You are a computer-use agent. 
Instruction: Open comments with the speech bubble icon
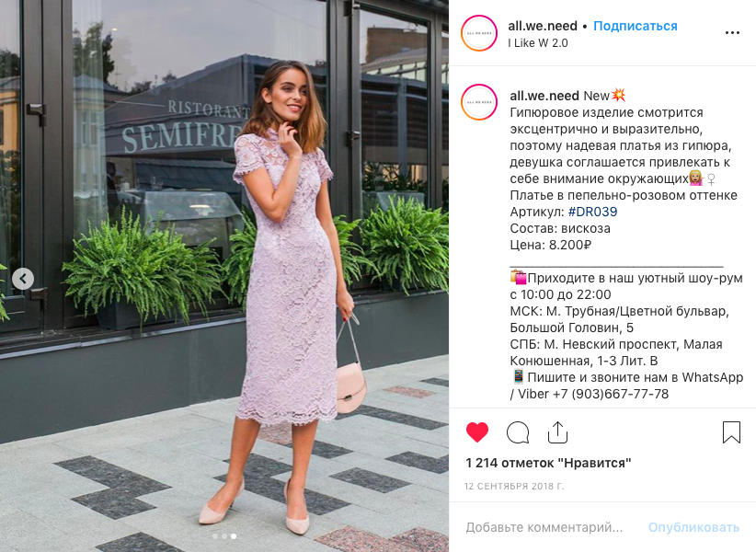point(518,432)
